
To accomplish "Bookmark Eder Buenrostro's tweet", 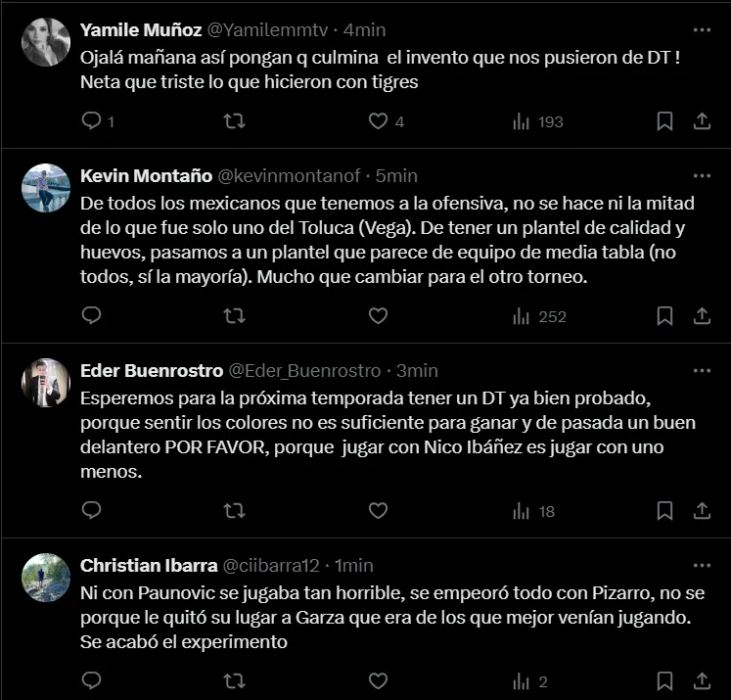I will (664, 511).
